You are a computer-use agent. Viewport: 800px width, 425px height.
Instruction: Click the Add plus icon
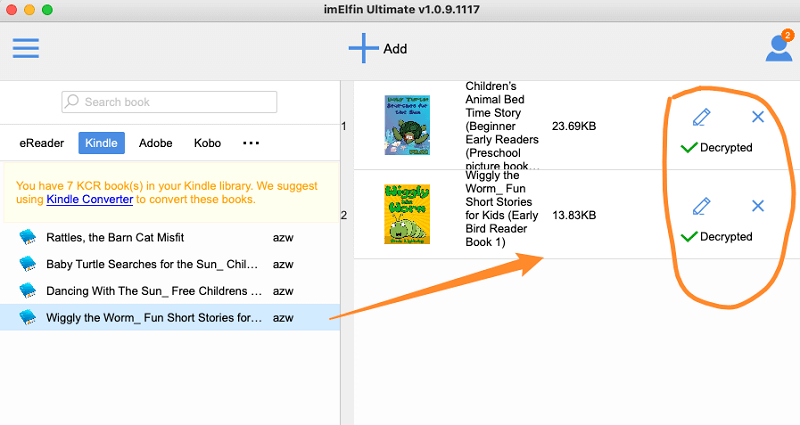(363, 48)
